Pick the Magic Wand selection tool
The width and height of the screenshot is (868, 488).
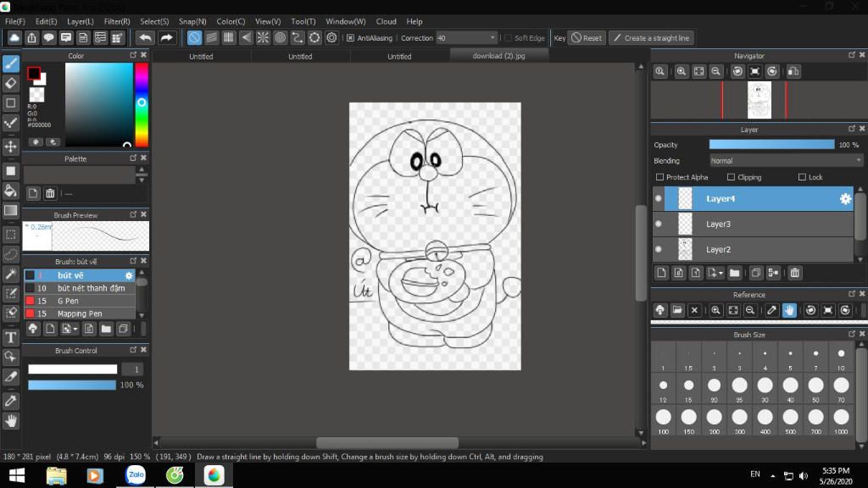11,274
